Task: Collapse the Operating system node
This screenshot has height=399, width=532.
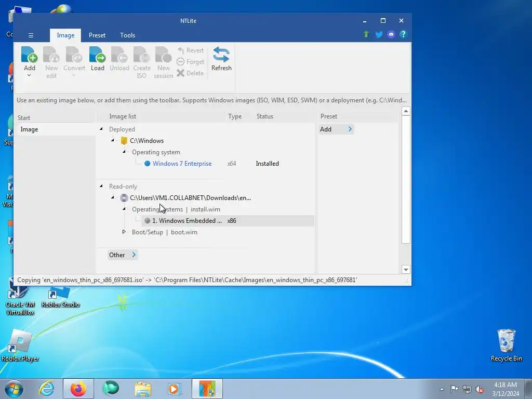Action: [124, 152]
